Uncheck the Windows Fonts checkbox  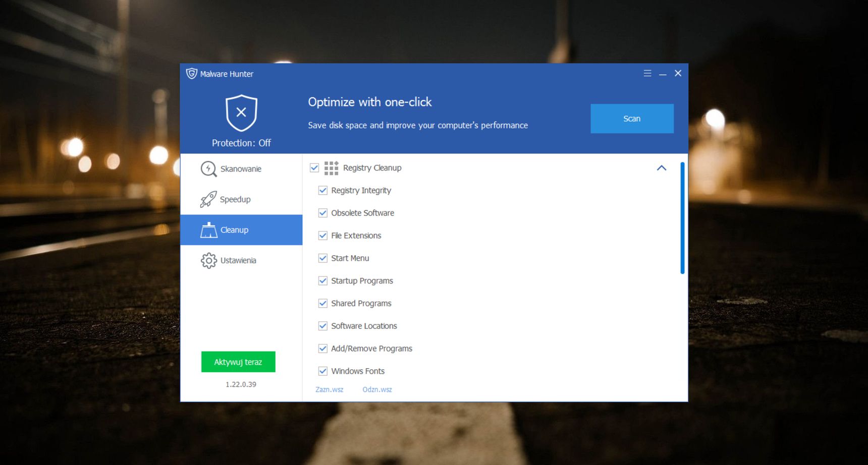[x=323, y=371]
